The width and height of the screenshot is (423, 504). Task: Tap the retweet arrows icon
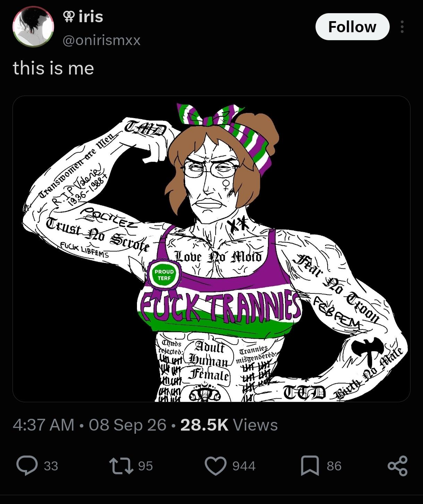coord(121,466)
